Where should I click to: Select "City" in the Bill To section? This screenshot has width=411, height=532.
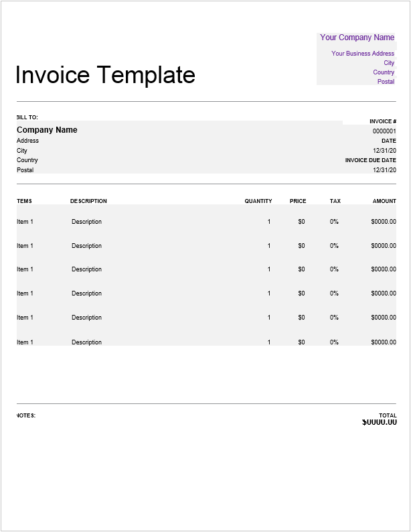(x=21, y=151)
